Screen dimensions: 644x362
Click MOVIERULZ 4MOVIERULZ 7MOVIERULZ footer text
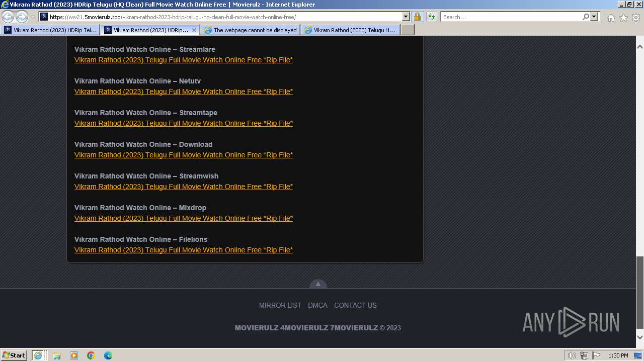tap(306, 328)
